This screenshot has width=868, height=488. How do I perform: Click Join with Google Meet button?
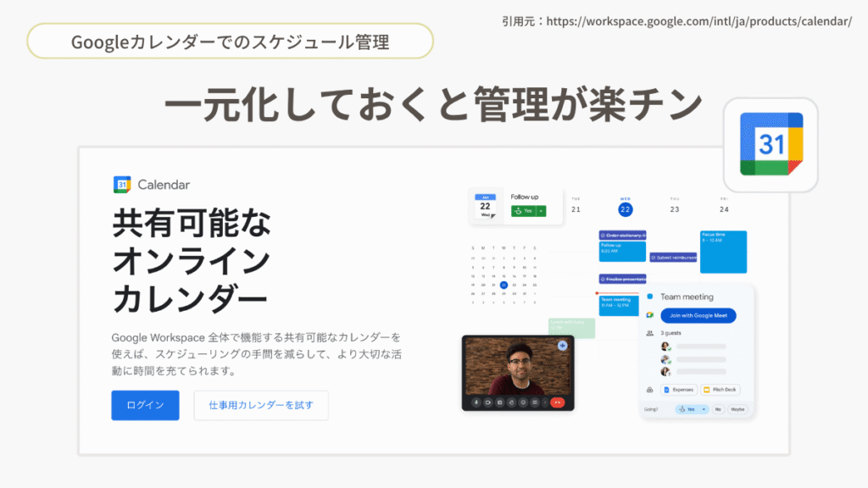698,315
